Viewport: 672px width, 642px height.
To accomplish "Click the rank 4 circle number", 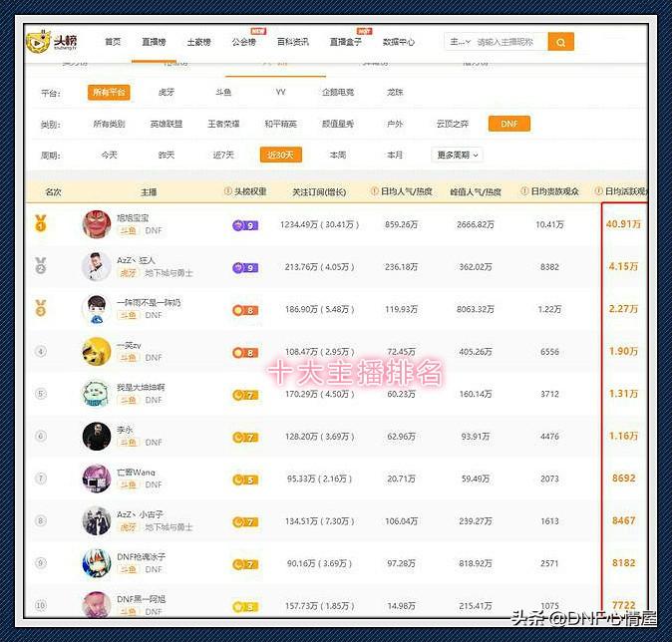I will coord(41,352).
